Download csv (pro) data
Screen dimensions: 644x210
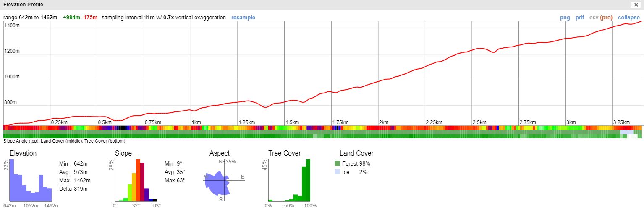(601, 18)
